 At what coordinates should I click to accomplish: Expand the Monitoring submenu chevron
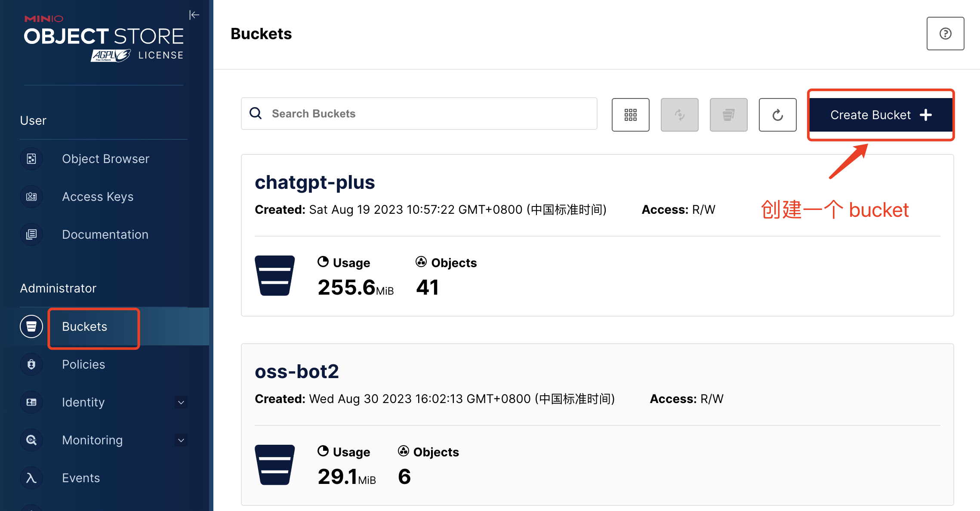(x=181, y=440)
